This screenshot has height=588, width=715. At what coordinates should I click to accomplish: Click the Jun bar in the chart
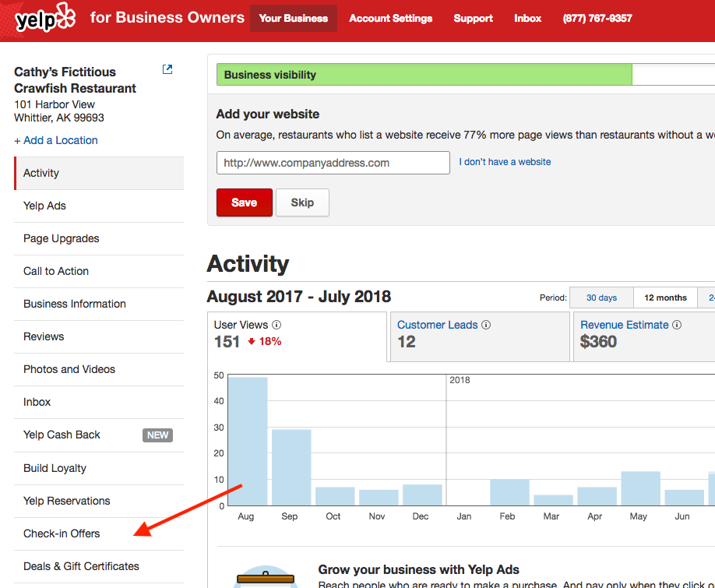coord(685,498)
